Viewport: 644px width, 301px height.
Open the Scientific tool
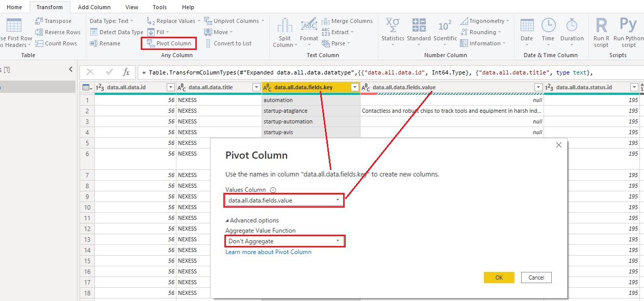tap(445, 33)
